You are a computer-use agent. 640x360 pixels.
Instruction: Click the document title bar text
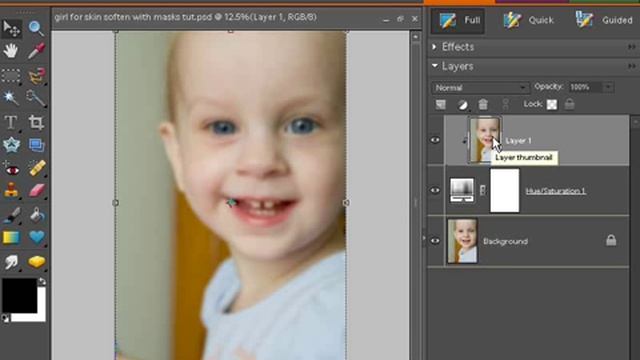tap(185, 17)
